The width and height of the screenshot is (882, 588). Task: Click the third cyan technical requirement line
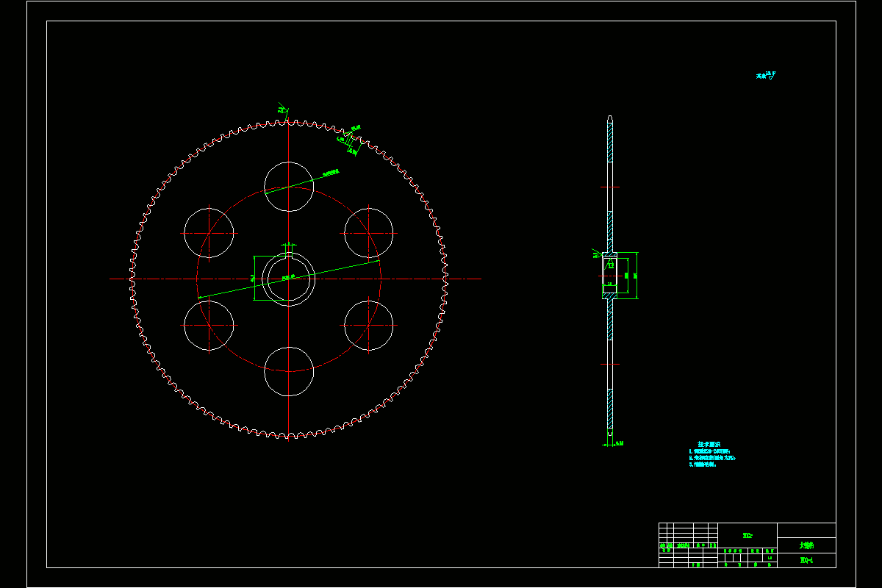pos(702,465)
